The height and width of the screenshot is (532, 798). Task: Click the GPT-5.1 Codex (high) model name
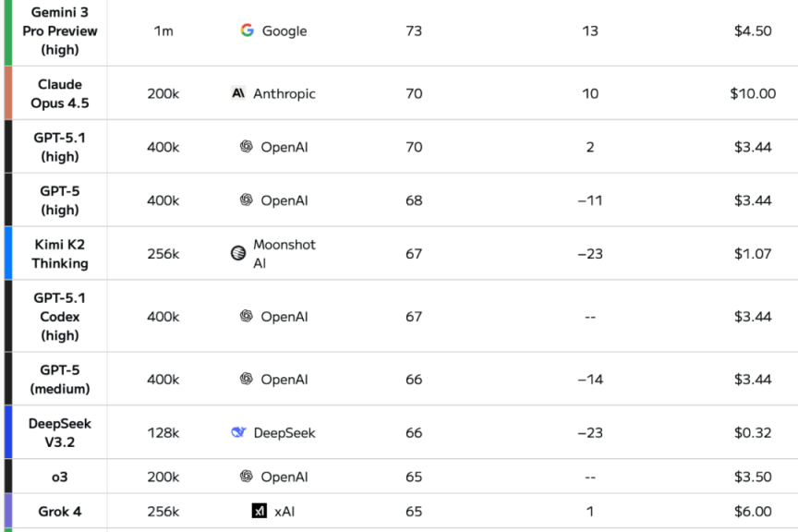60,316
